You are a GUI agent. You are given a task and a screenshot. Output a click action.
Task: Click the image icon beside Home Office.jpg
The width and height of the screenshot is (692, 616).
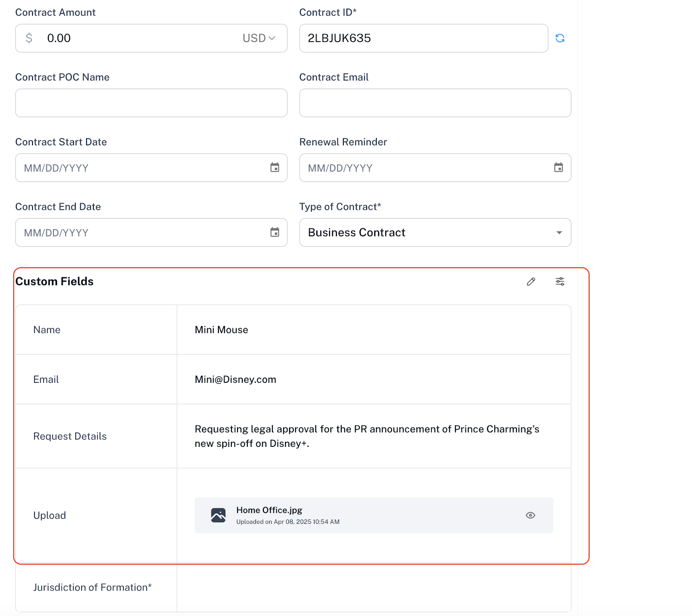pos(218,515)
